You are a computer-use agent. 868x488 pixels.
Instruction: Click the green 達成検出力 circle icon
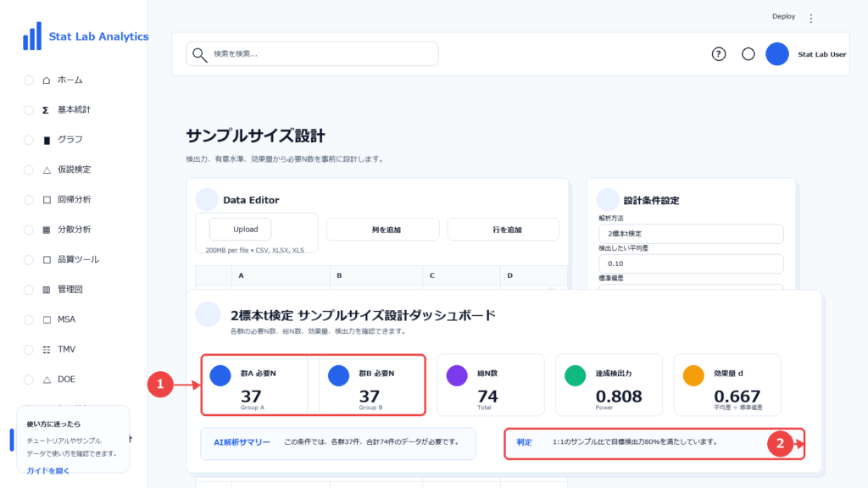(576, 375)
